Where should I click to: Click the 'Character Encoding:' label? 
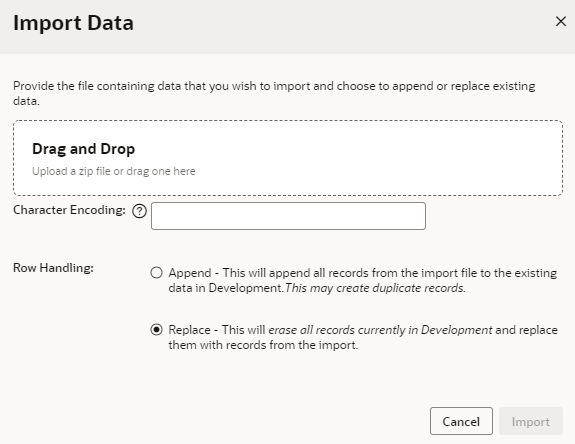(x=69, y=210)
